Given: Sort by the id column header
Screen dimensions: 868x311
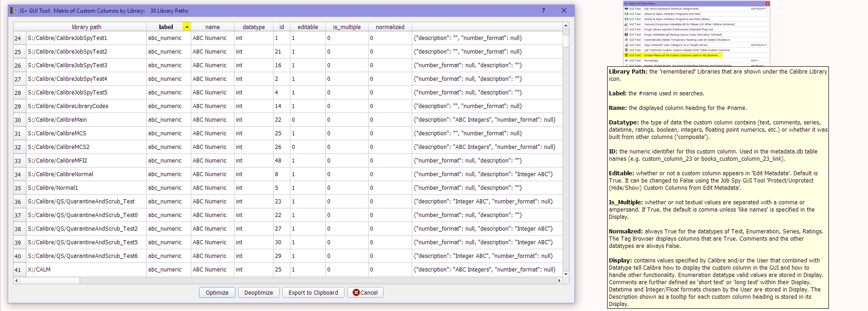Looking at the screenshot, I should coord(282,27).
